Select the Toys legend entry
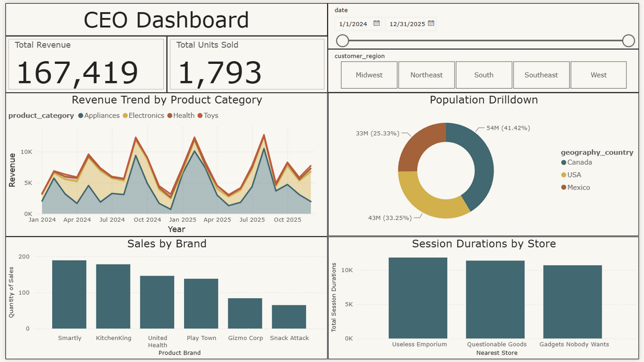This screenshot has height=362, width=644. coord(208,116)
